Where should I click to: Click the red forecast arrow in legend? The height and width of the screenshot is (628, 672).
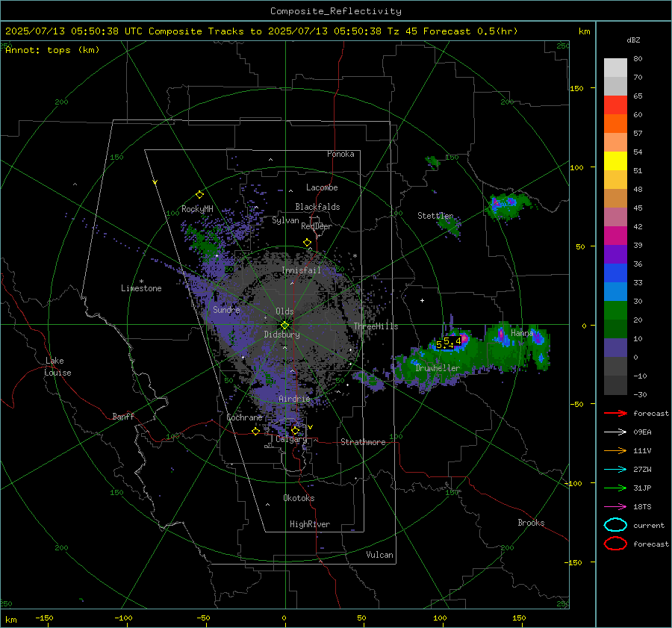click(x=615, y=413)
